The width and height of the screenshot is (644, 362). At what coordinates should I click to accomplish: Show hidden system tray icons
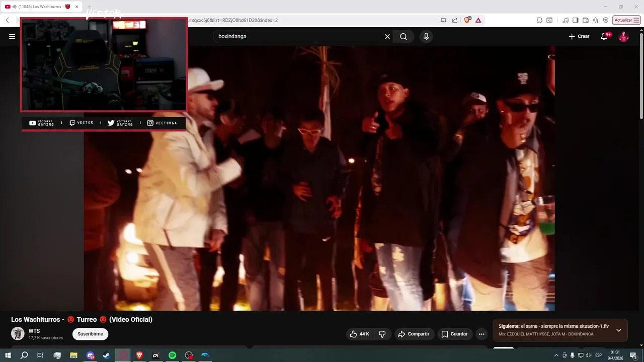click(x=556, y=355)
